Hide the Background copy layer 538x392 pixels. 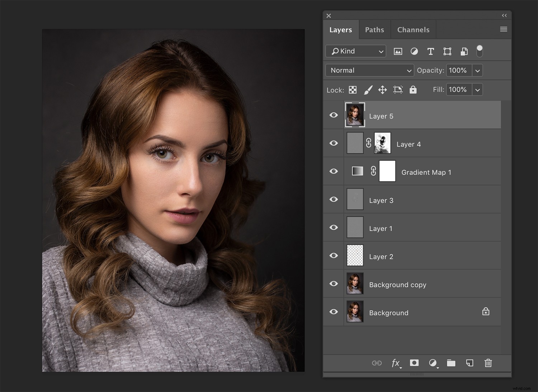(334, 283)
